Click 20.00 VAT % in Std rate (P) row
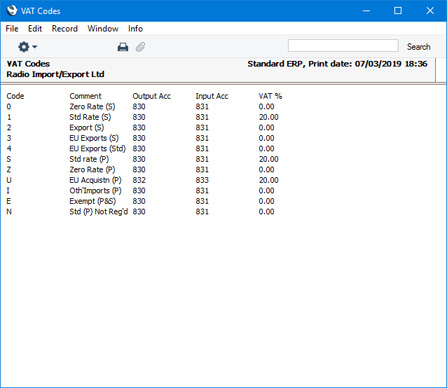 point(269,159)
